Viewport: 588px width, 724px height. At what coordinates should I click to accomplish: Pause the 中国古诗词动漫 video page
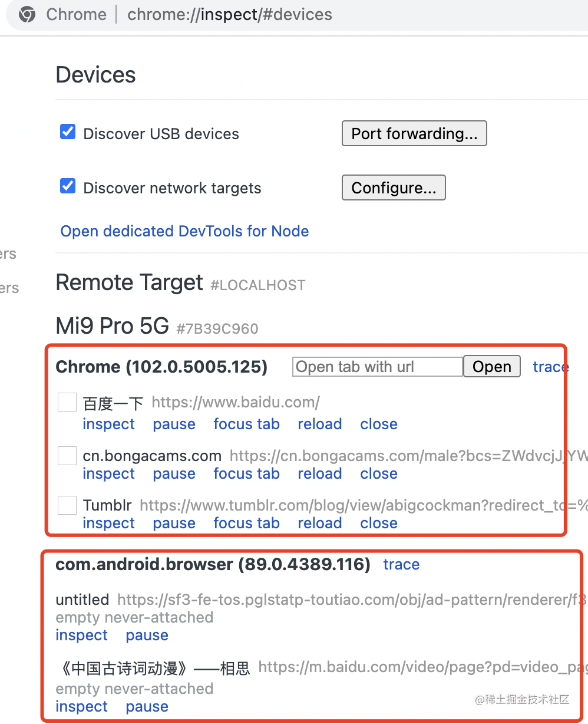click(147, 706)
